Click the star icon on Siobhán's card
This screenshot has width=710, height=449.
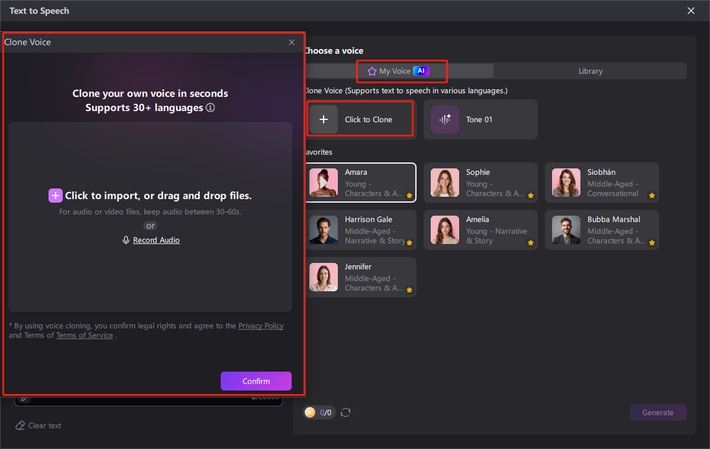pyautogui.click(x=651, y=195)
